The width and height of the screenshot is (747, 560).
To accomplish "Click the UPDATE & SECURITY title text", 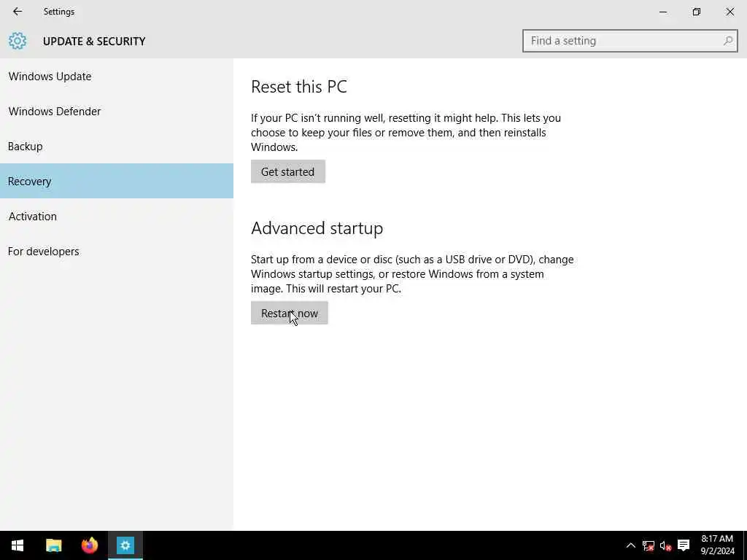I will 94,42.
